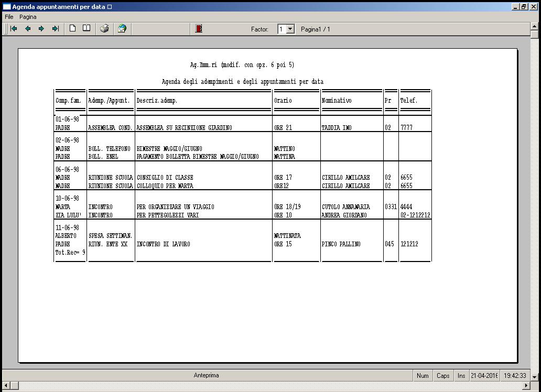The width and height of the screenshot is (541, 392).
Task: Click the Pagina1 / 1 page indicator
Action: [316, 29]
